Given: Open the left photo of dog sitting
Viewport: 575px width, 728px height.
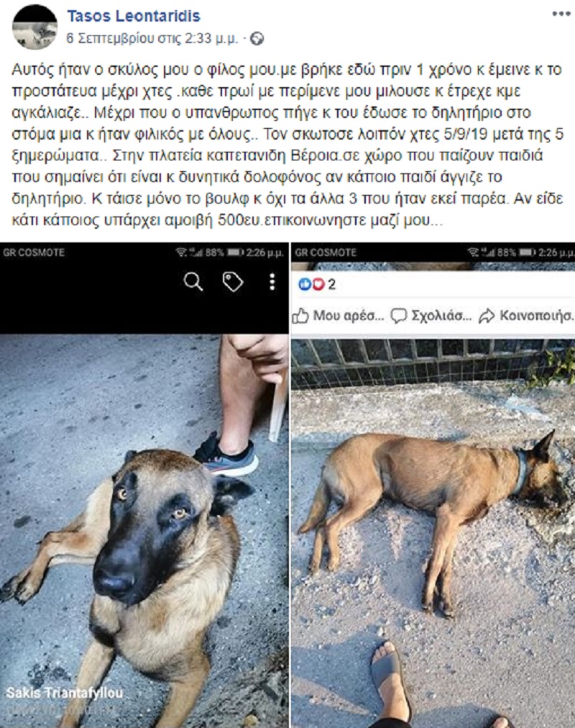Looking at the screenshot, I should point(144,530).
